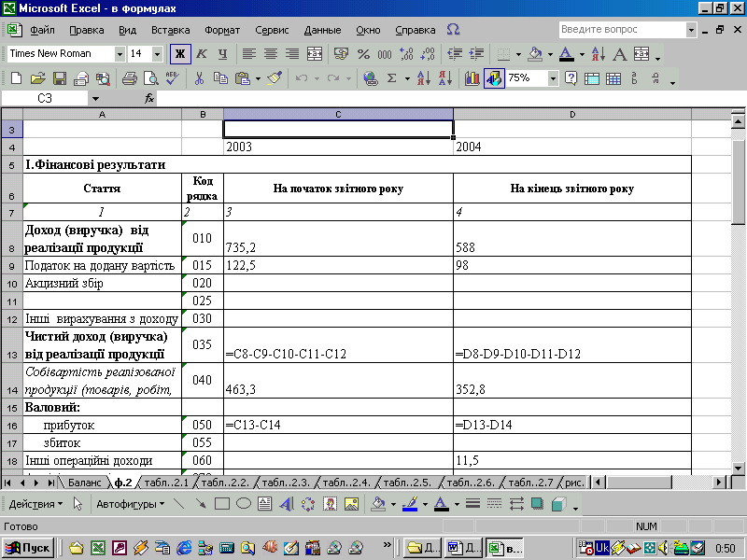The height and width of the screenshot is (560, 747).
Task: Open font name dropdown Times New Roman
Action: (x=120, y=54)
